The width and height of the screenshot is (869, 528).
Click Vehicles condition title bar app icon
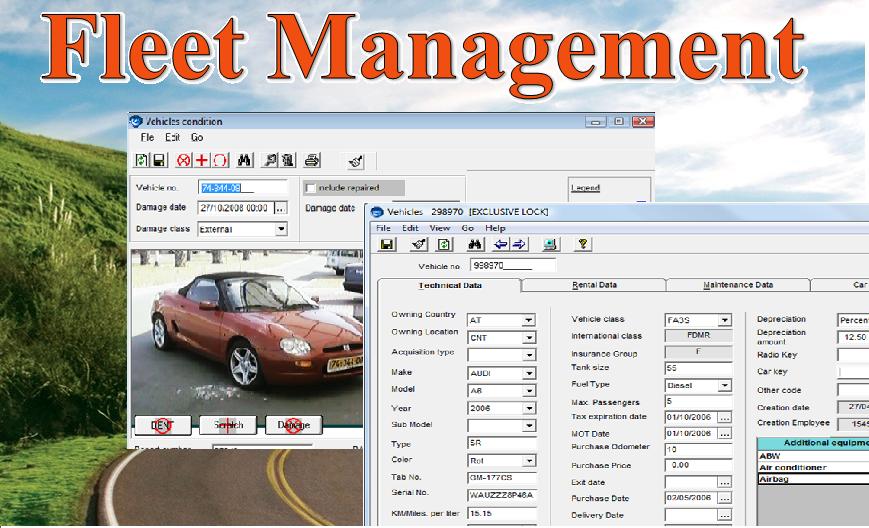[x=136, y=121]
